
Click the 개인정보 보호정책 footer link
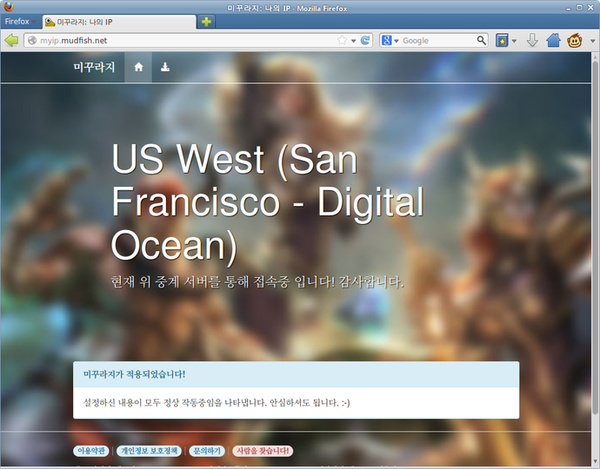[x=149, y=451]
